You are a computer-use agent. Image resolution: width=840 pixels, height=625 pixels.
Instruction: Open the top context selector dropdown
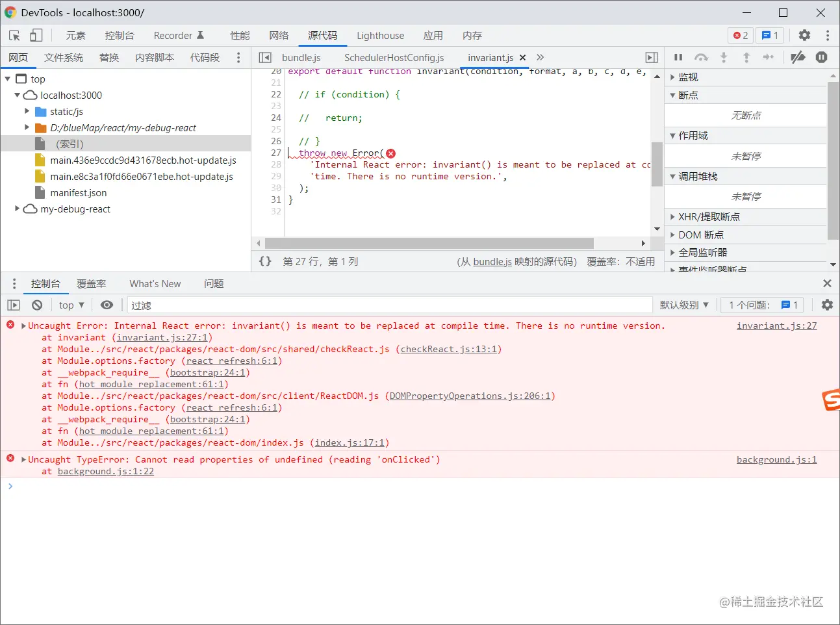click(x=71, y=305)
